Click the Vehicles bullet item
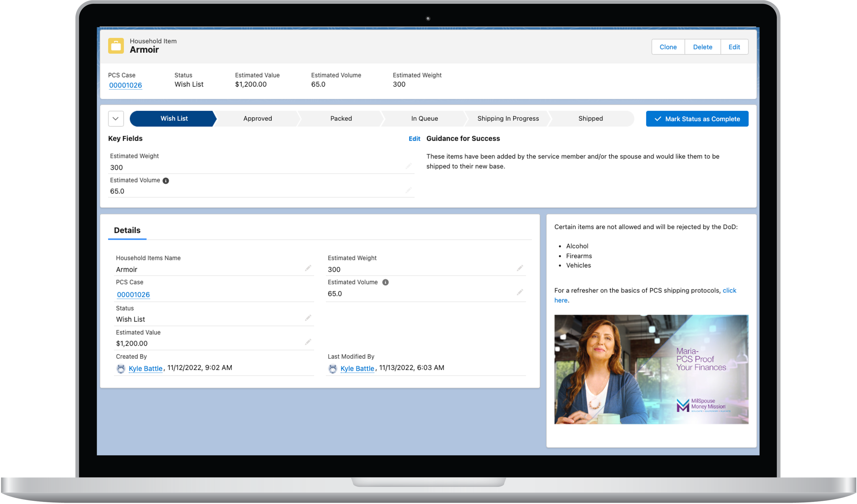The width and height of the screenshot is (857, 504). pyautogui.click(x=579, y=266)
